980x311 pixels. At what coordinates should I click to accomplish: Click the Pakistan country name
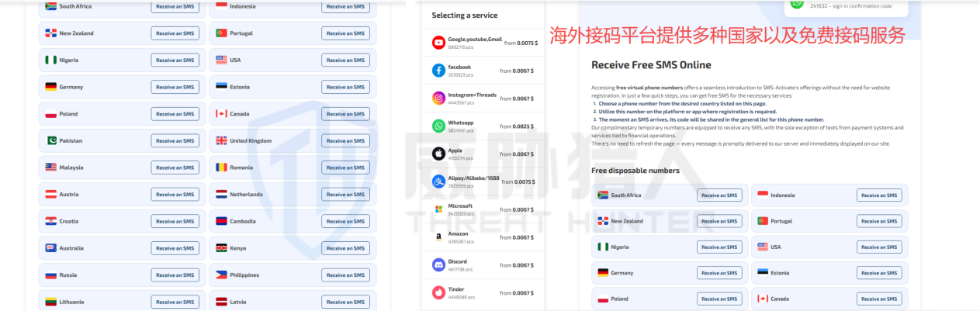(x=71, y=140)
